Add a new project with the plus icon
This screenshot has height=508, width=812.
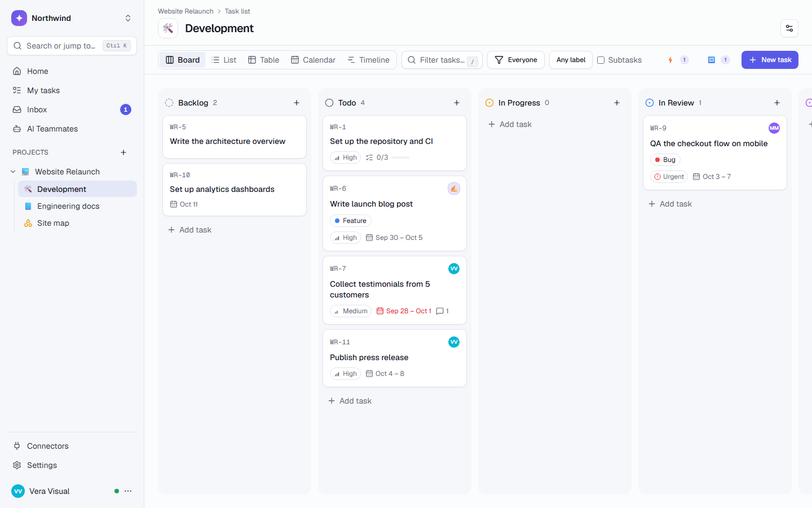(x=123, y=152)
